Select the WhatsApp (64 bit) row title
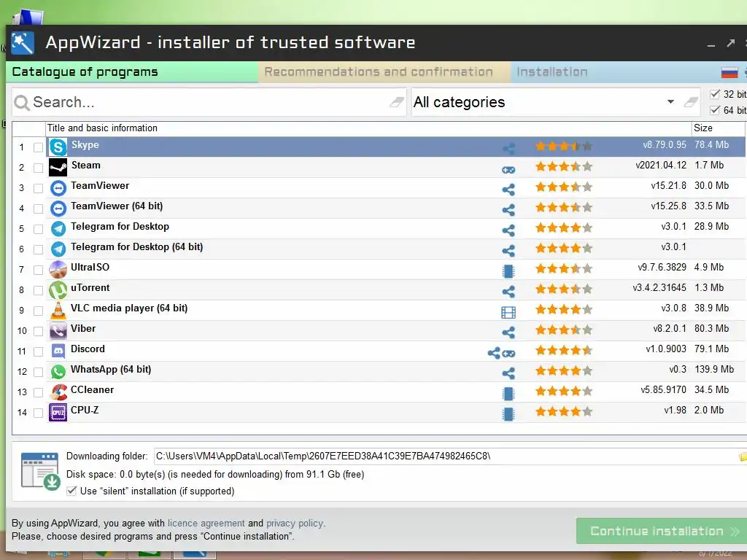 click(x=111, y=370)
